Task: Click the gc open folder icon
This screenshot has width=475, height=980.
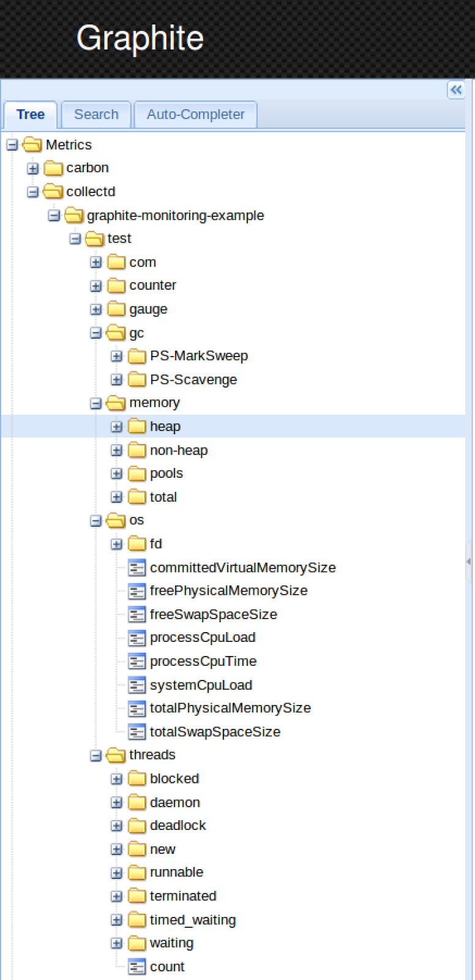Action: (116, 333)
